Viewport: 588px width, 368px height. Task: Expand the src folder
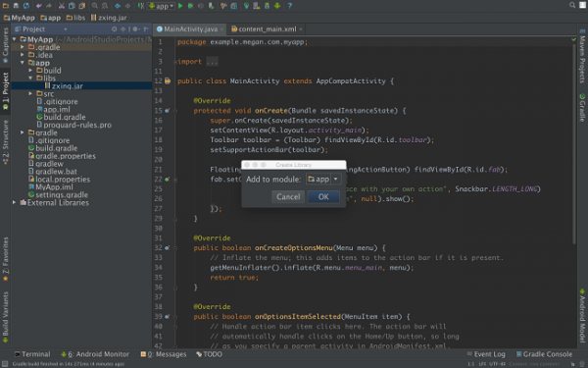(30, 93)
